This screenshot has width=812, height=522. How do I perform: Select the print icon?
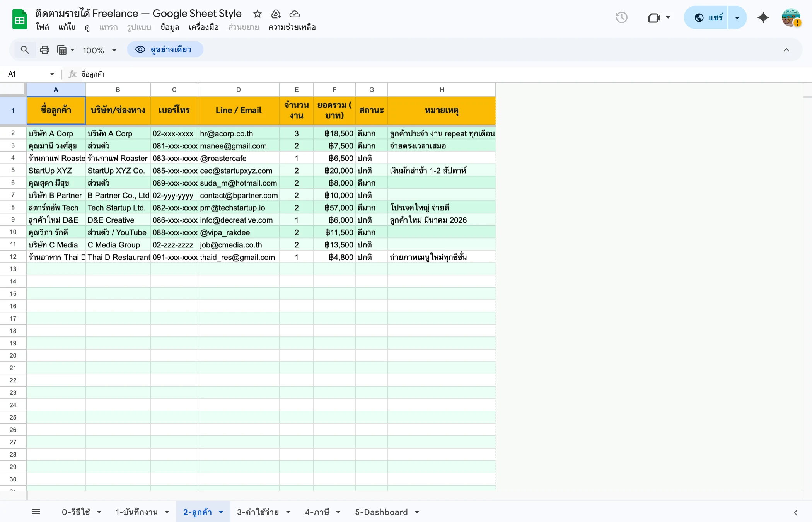(44, 49)
